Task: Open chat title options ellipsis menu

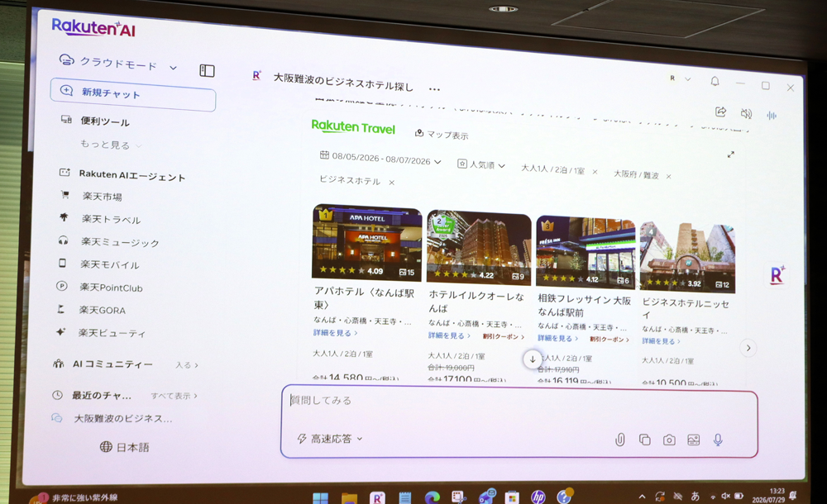Action: [434, 89]
